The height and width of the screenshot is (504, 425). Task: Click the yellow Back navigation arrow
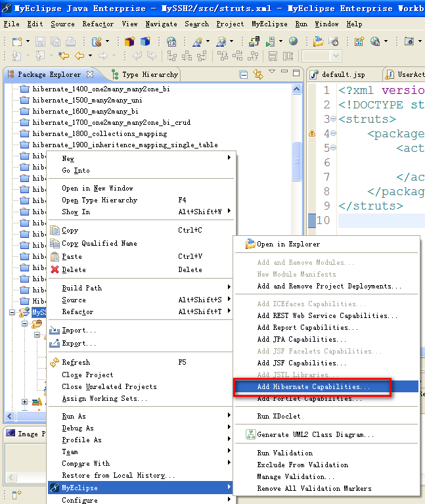[79, 56]
